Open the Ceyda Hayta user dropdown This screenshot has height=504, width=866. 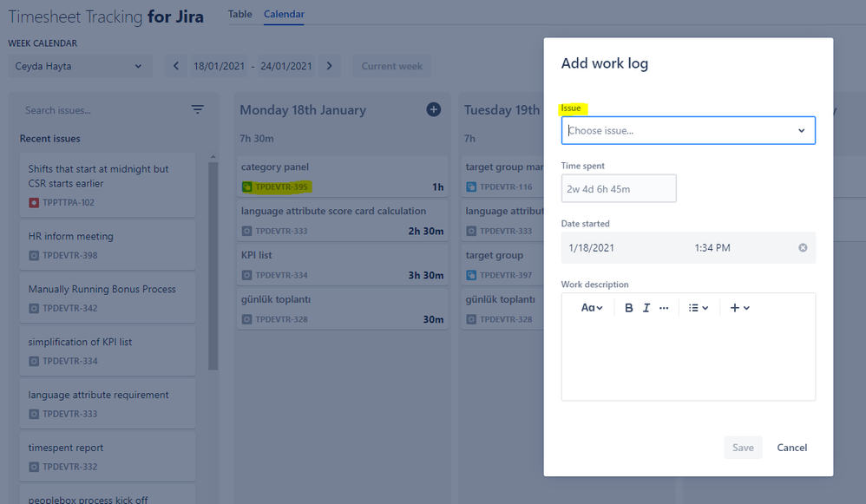[x=79, y=66]
